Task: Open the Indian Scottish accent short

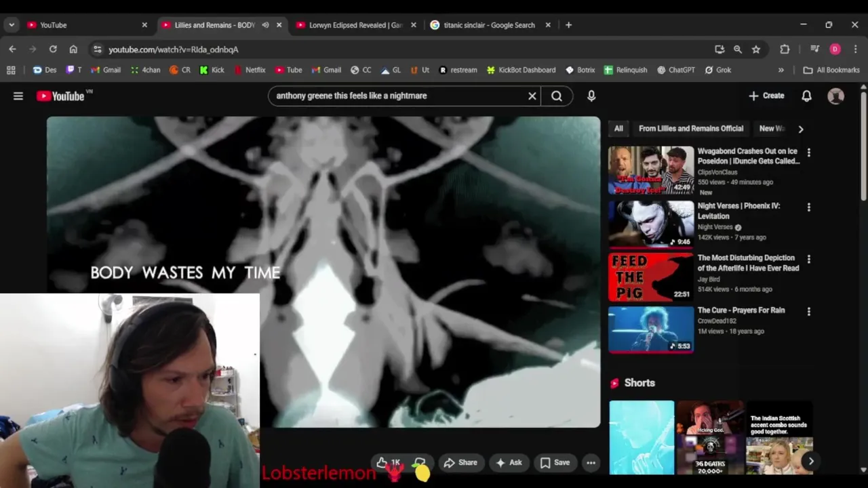Action: [x=779, y=438]
